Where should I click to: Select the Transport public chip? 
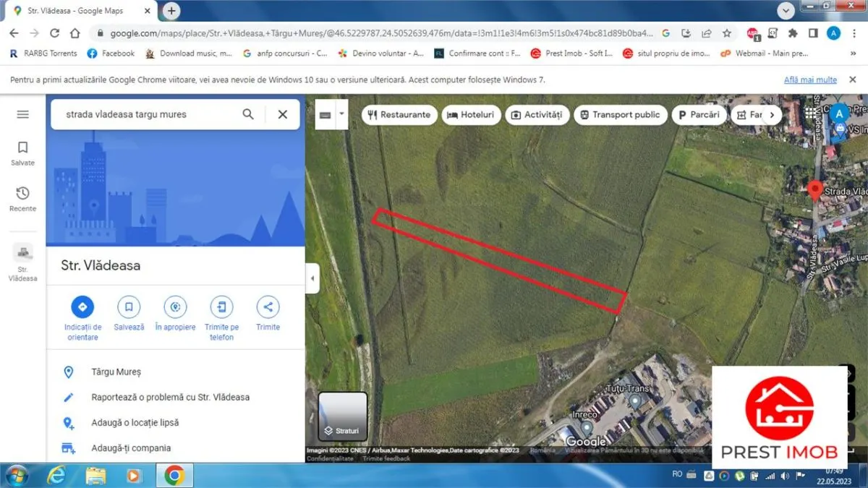coord(619,115)
